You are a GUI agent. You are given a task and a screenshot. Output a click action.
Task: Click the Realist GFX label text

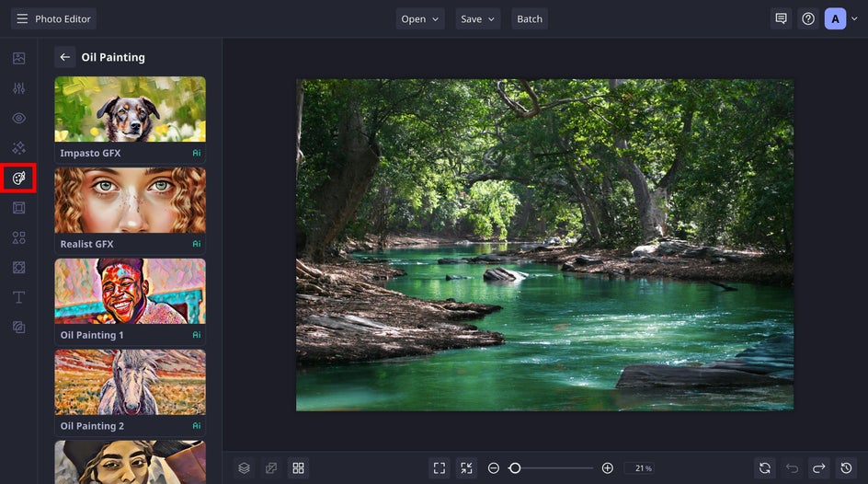(87, 244)
